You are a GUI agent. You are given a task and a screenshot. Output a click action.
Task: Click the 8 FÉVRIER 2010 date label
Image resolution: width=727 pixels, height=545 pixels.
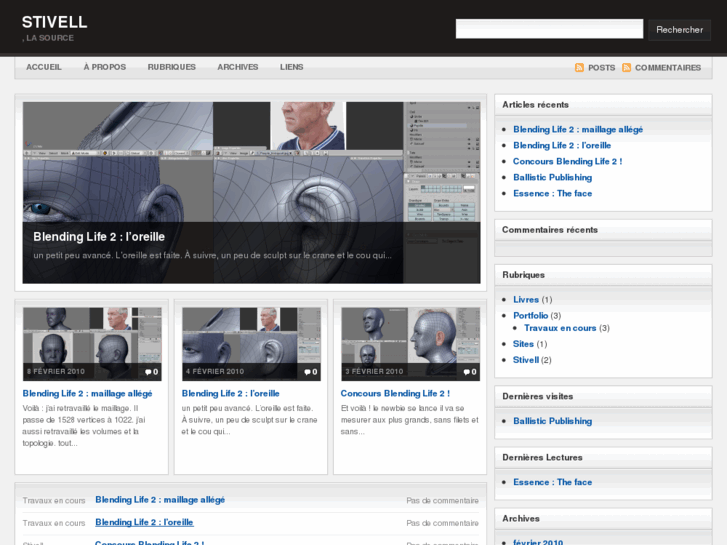(56, 372)
